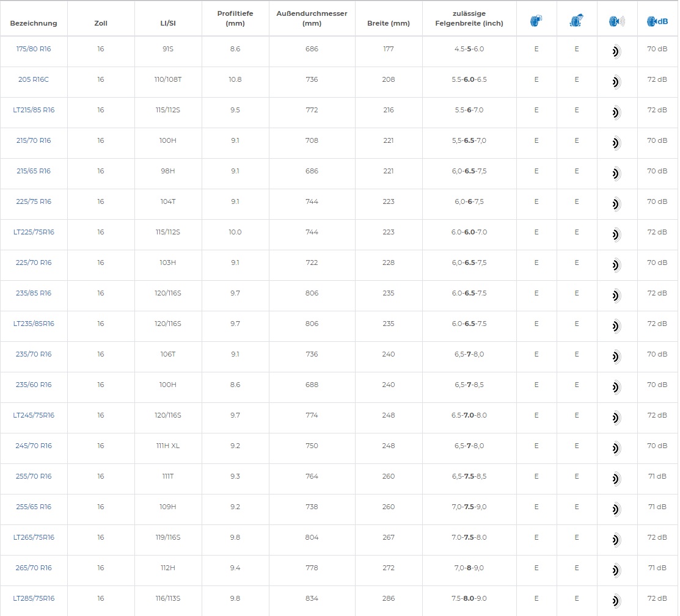Click the LI/SI column header
Screen dimensions: 680x616
(168, 23)
